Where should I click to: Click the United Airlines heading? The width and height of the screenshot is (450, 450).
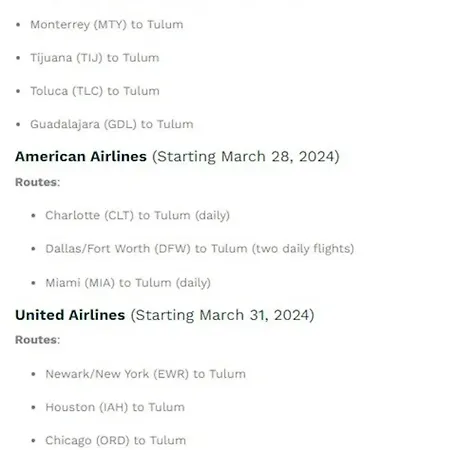click(x=70, y=315)
